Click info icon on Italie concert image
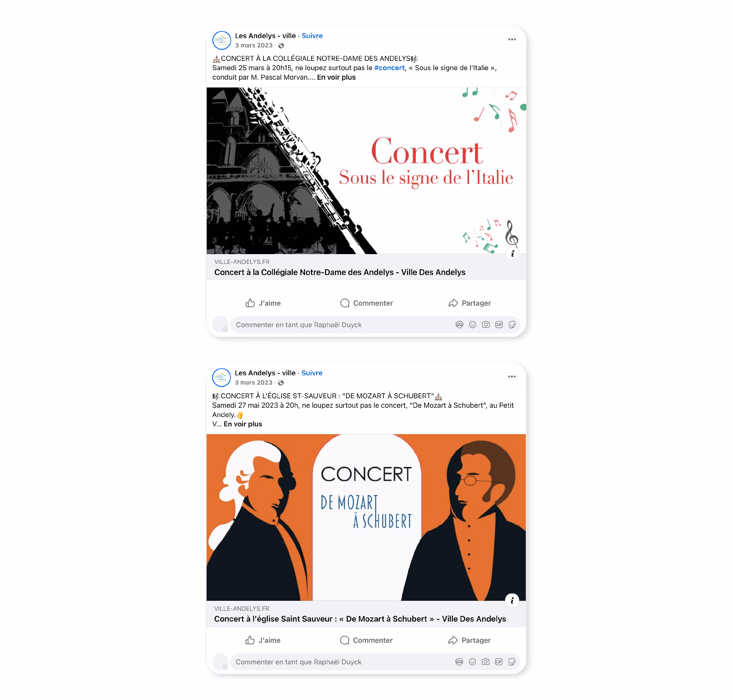The width and height of the screenshot is (733, 700). click(512, 254)
